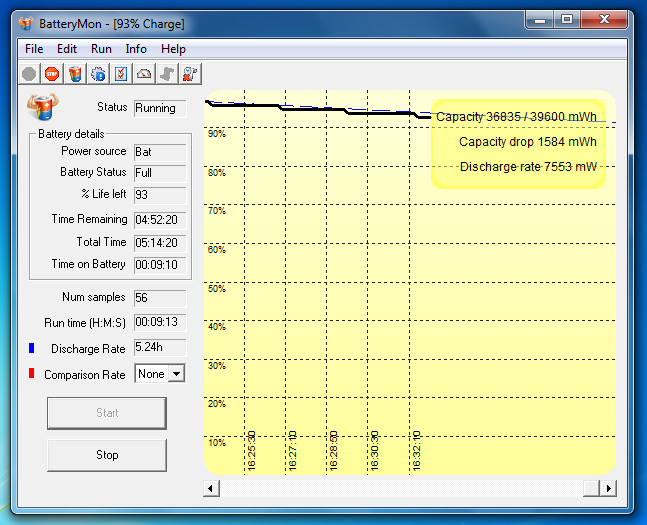
Task: Click the Time on Battery field 00:09:10
Action: click(160, 265)
